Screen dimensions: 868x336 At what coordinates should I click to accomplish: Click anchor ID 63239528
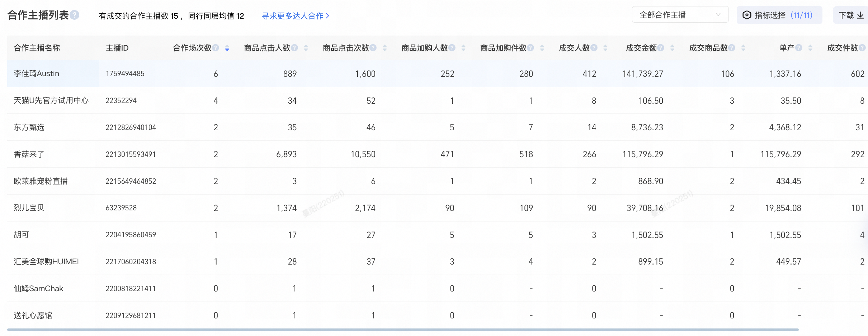point(121,208)
